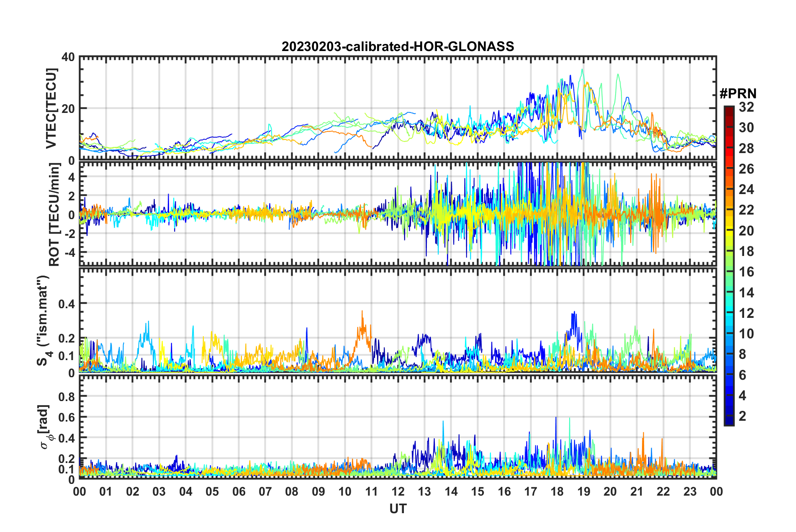Viewport: 796px width, 532px height.
Task: Select hour 08 on the UT axis
Action: pos(292,491)
